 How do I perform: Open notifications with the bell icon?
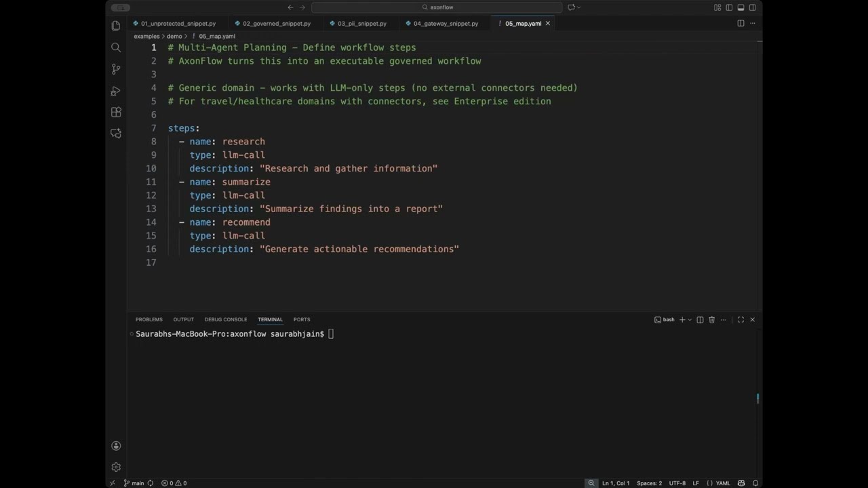click(x=755, y=483)
